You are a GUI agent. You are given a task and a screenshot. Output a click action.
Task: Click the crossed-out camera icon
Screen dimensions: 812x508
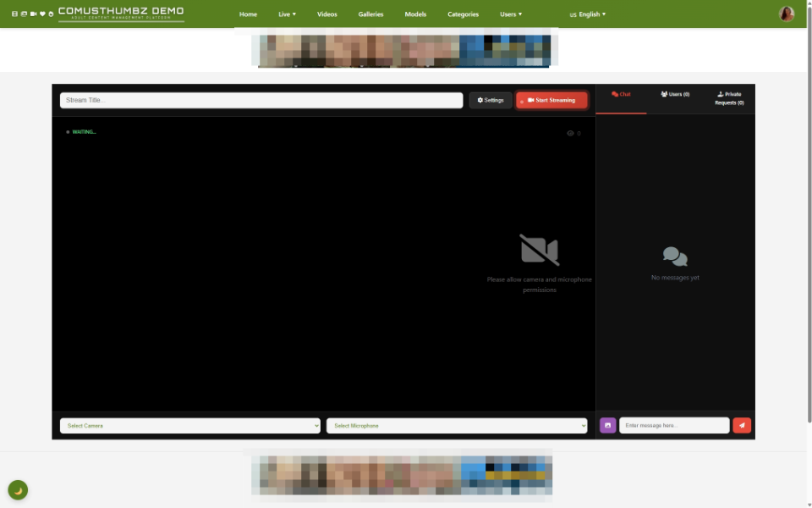[x=539, y=250]
